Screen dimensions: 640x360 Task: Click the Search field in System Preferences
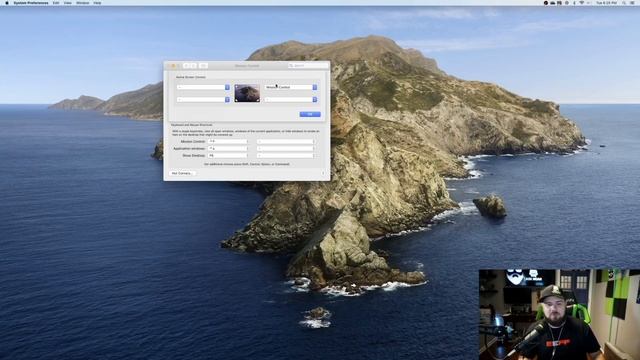click(308, 66)
